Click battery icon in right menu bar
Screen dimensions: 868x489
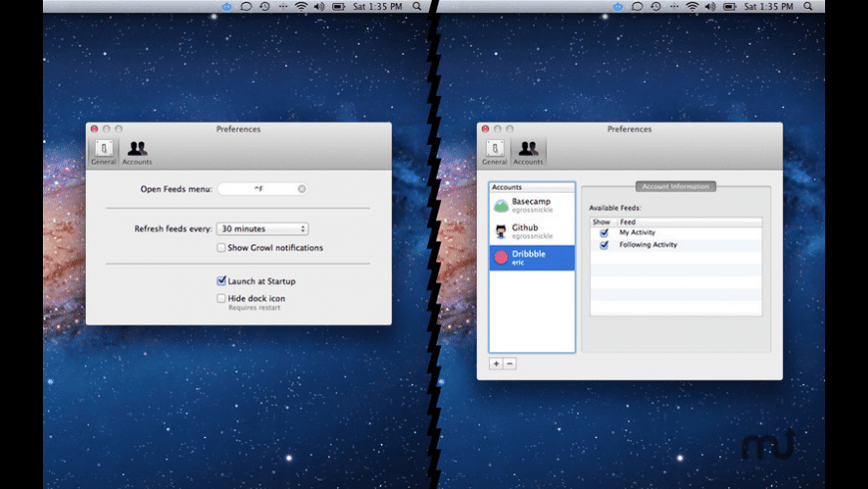[729, 7]
